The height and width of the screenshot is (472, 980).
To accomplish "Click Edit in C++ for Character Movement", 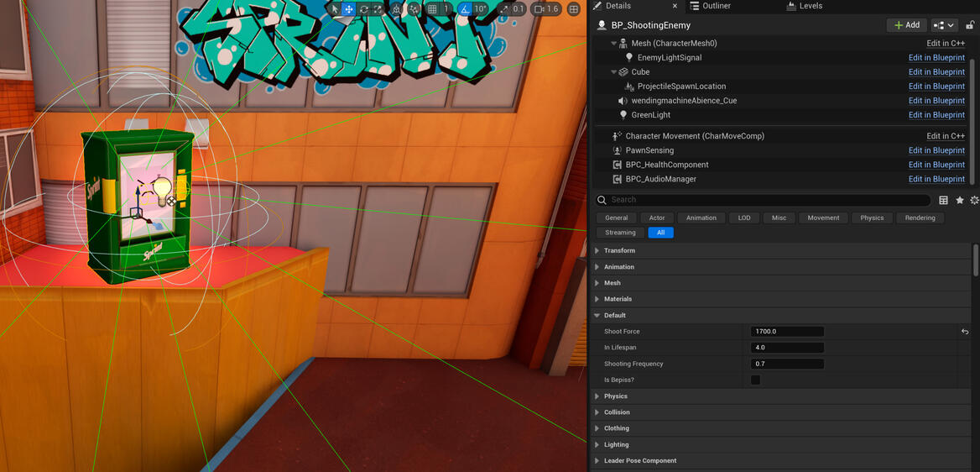I will (x=946, y=136).
